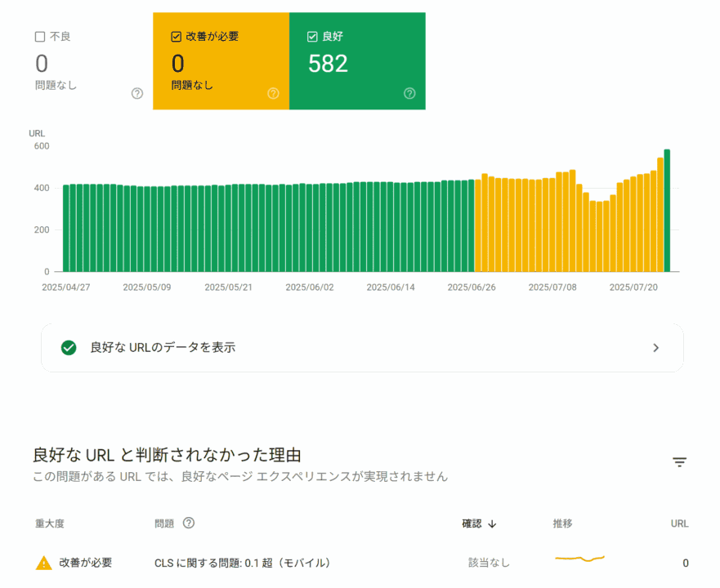Uncheck the 改善が必要 checkbox
This screenshot has width=720, height=588.
coord(176,37)
